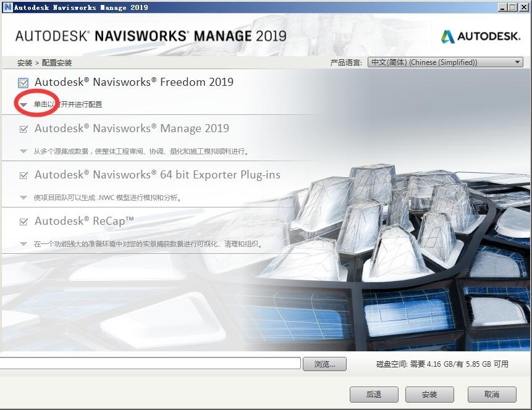Expand the Navisworks Manage 2019 details arrow
This screenshot has width=532, height=410.
coord(23,151)
